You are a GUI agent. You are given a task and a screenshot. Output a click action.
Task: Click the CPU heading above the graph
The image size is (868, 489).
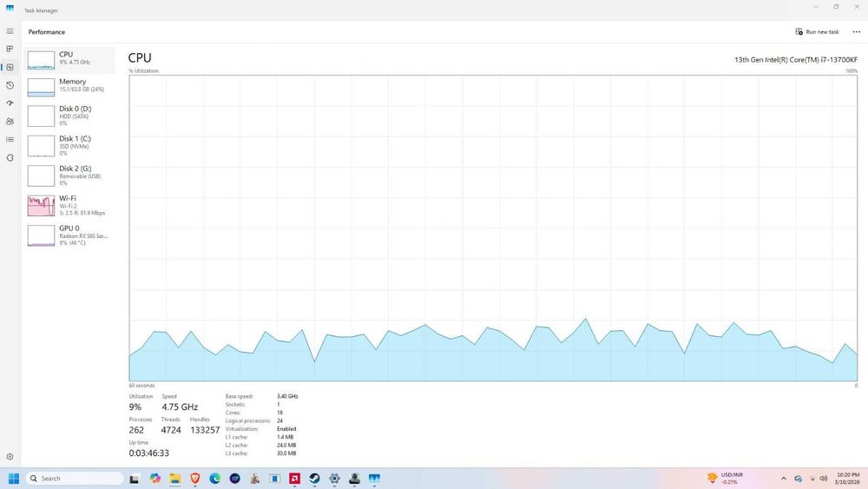point(140,57)
